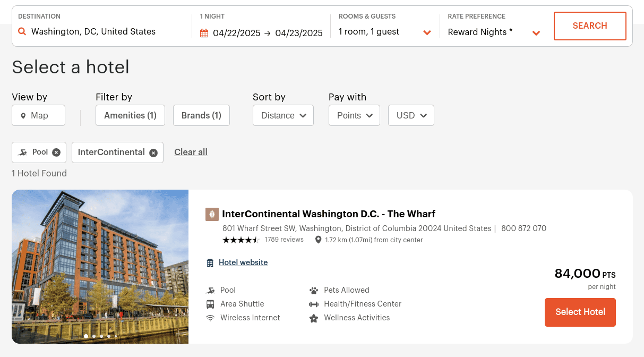The width and height of the screenshot is (644, 357).
Task: Click the Wellness Activities icon
Action: coord(314,318)
